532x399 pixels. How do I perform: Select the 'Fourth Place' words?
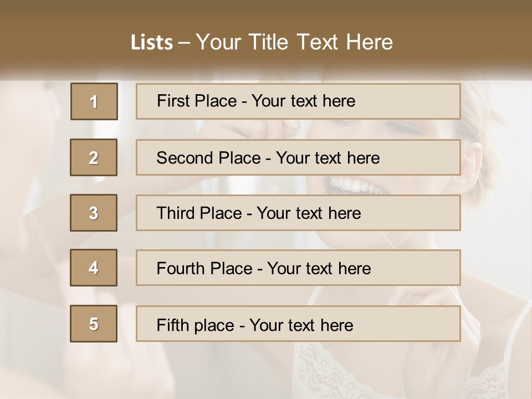coord(204,268)
